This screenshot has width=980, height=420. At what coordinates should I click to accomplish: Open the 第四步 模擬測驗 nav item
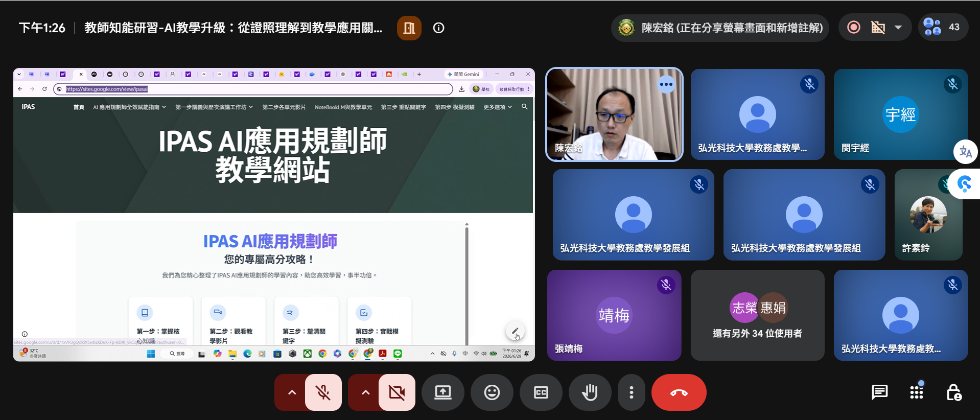pyautogui.click(x=455, y=107)
